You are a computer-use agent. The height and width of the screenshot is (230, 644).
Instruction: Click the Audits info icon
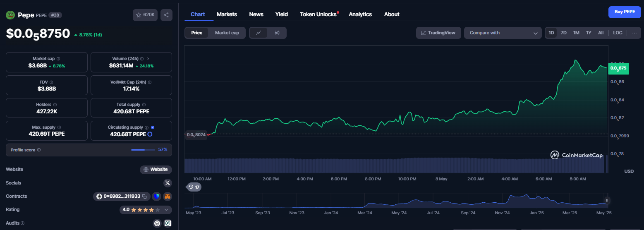click(22, 223)
